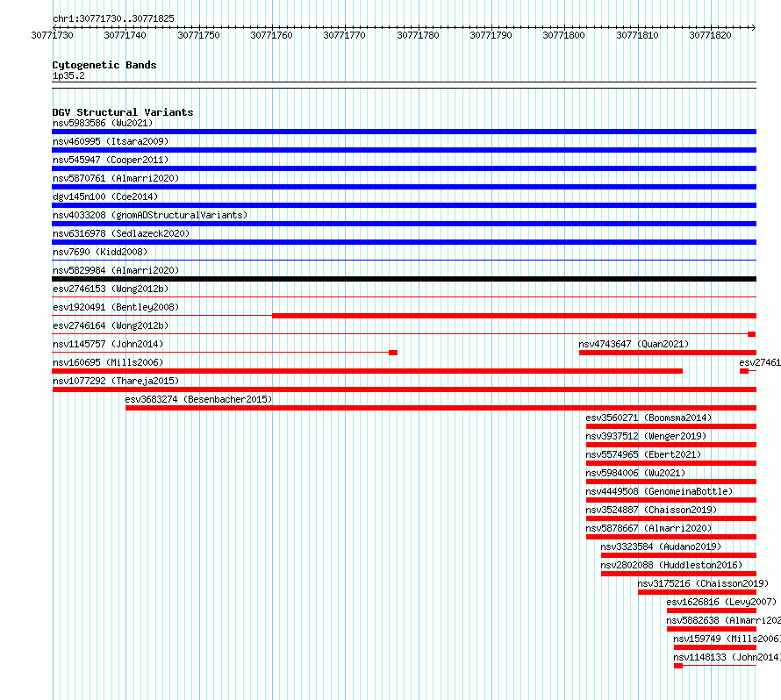Click red bar below nsv4743647 (Quan2021)
Viewport: 781px width, 700px height.
coord(668,353)
